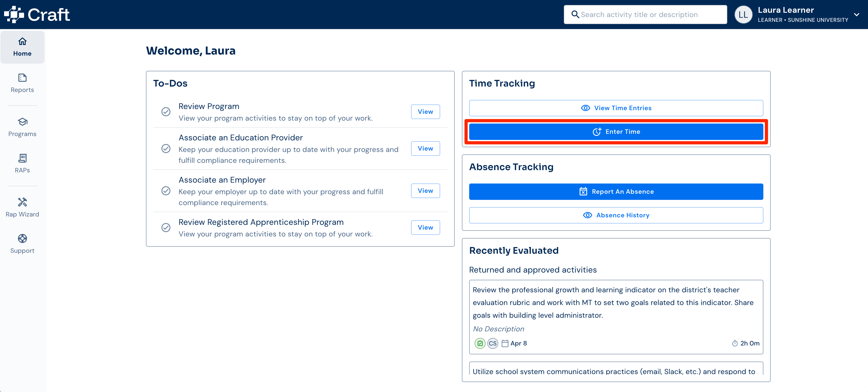This screenshot has width=868, height=392.
Task: View the Review Registered Apprenticeship Program to-do
Action: click(425, 228)
